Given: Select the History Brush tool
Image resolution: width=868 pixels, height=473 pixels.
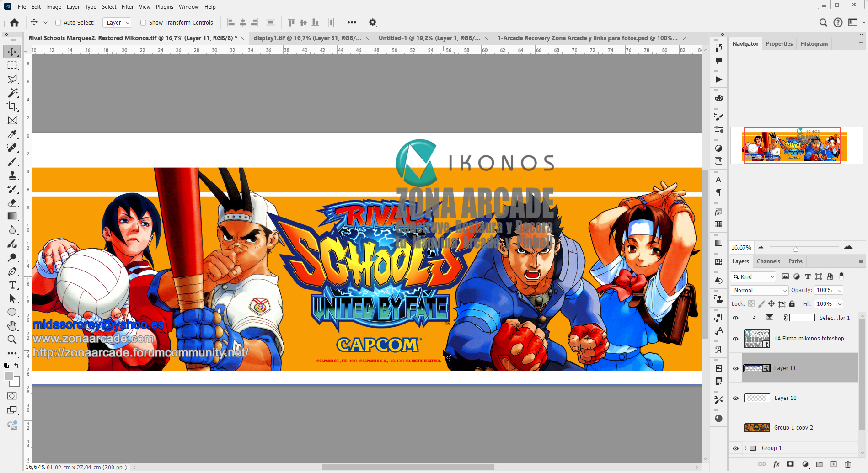Looking at the screenshot, I should point(12,189).
